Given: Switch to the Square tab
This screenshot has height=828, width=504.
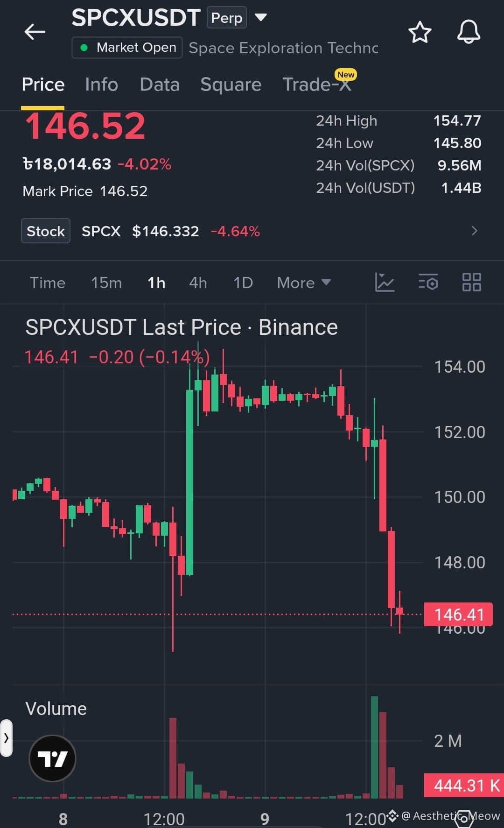Looking at the screenshot, I should 231,85.
